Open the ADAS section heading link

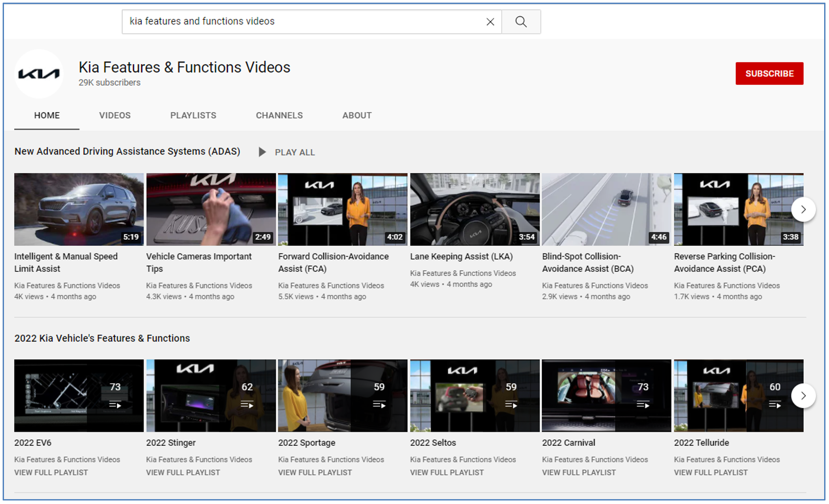tap(127, 151)
